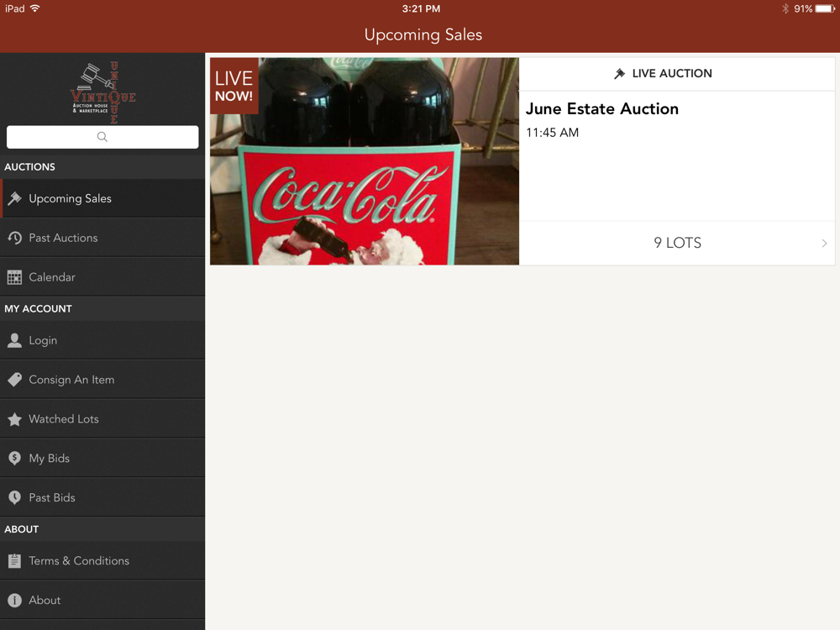Click the info circle icon beside About
This screenshot has height=630, width=840.
pos(14,600)
